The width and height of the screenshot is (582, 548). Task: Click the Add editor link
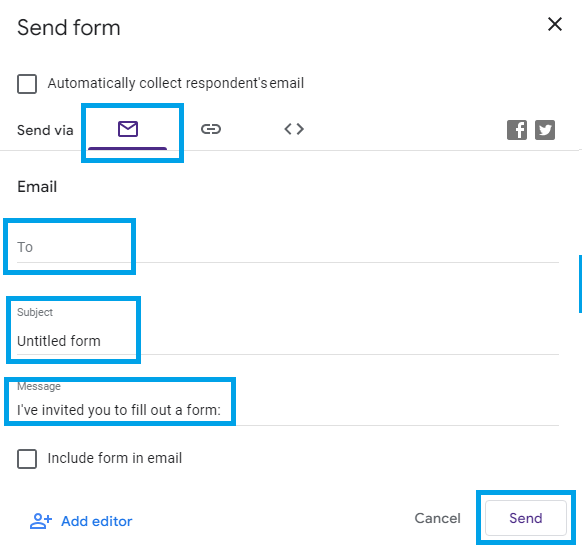click(97, 521)
